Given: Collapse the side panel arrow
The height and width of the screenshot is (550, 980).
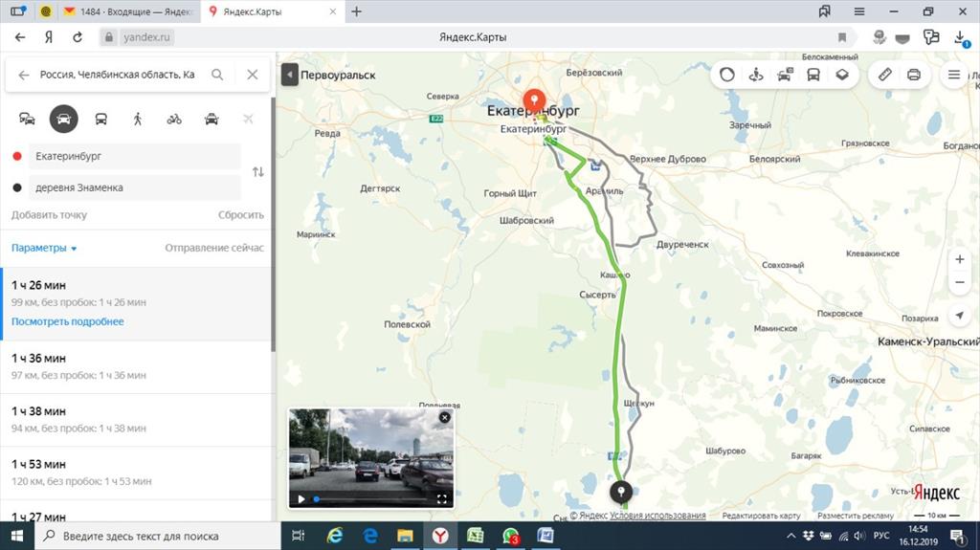Looking at the screenshot, I should tap(289, 75).
